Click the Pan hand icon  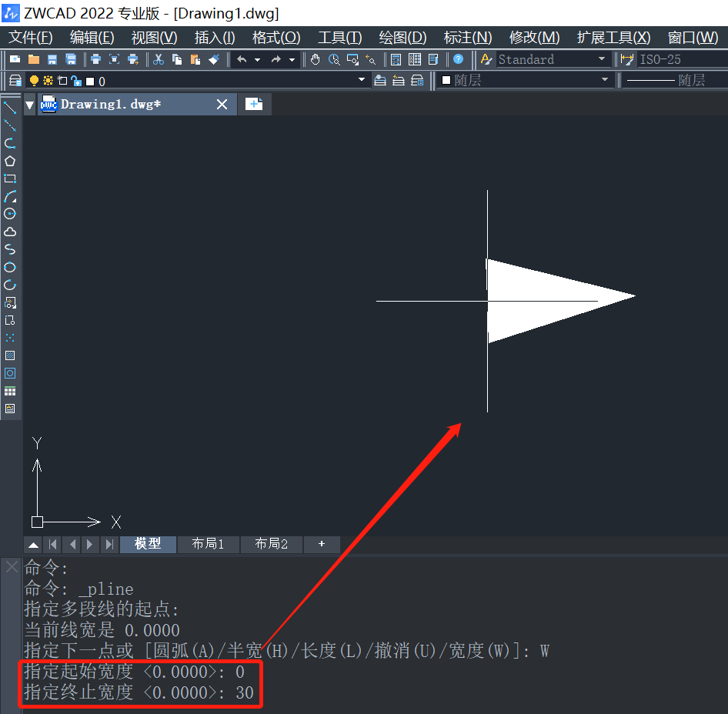(316, 59)
